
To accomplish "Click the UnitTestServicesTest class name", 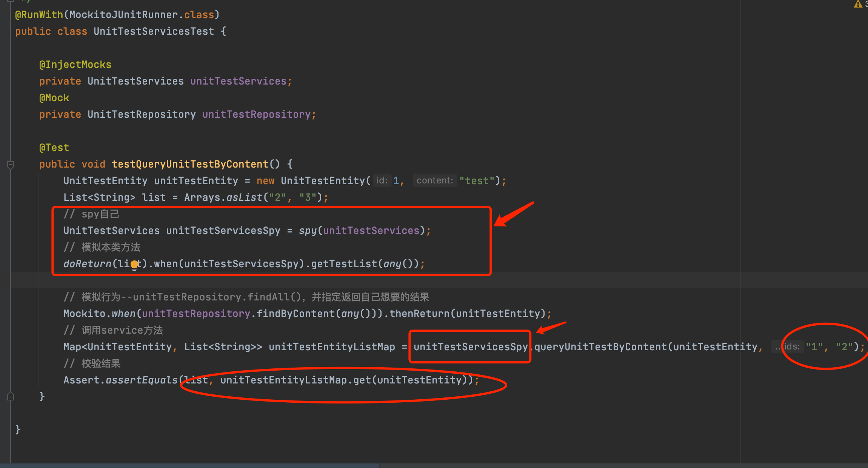I will tap(154, 31).
